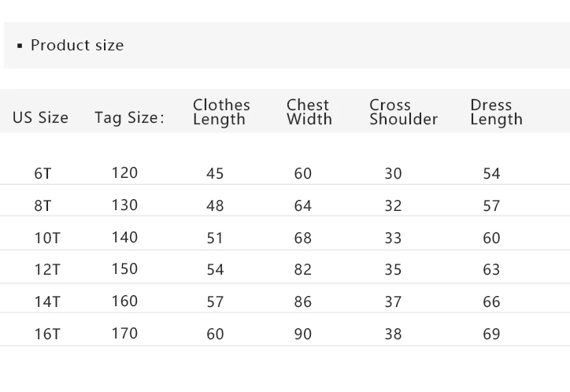The height and width of the screenshot is (392, 570).
Task: Select the US Size column header
Action: [40, 118]
